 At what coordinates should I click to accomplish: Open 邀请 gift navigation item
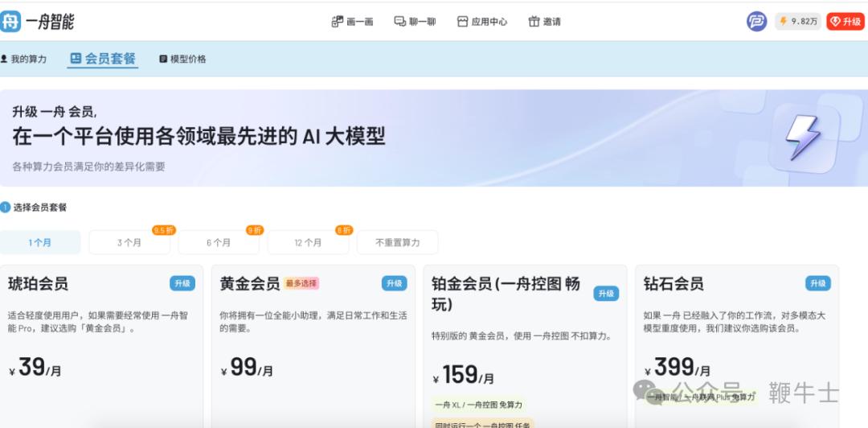[x=545, y=22]
